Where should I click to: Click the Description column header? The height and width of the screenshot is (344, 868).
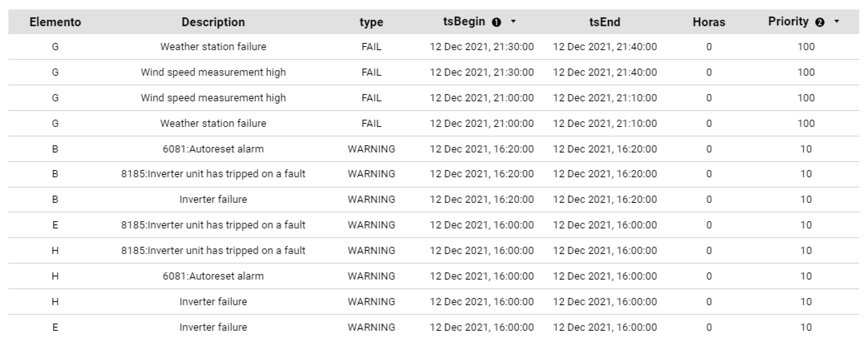click(213, 22)
